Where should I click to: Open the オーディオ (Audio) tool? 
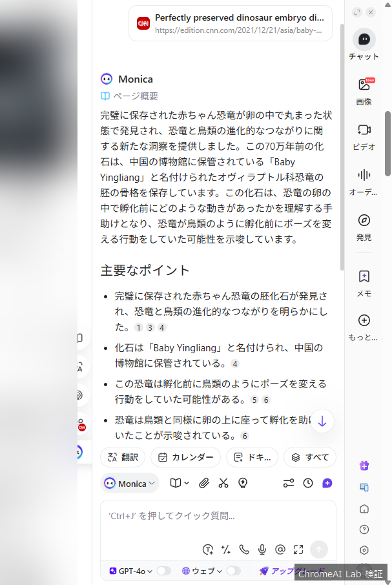[364, 175]
